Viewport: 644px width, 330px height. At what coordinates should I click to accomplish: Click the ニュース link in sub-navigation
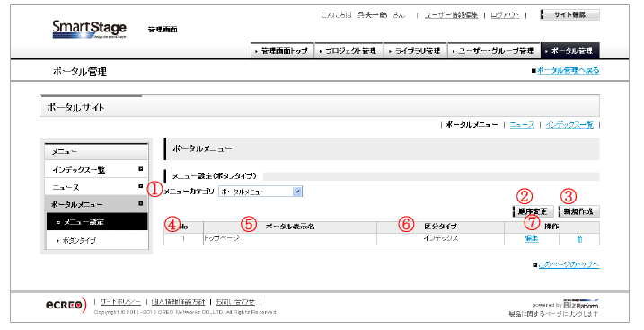pyautogui.click(x=522, y=124)
